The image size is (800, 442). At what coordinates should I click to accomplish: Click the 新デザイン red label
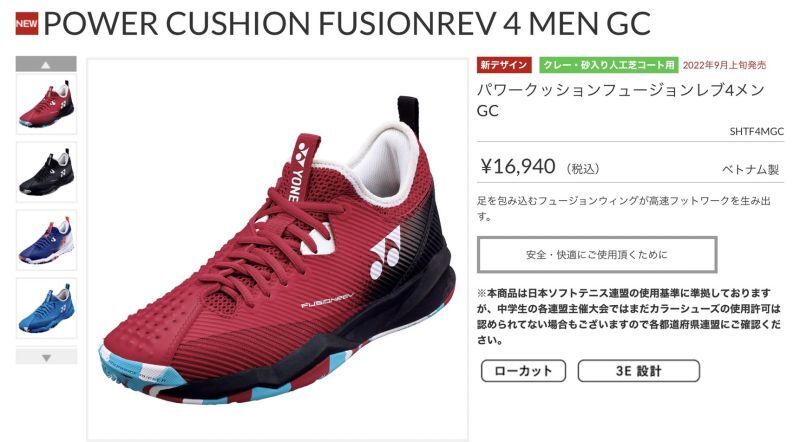click(x=504, y=65)
